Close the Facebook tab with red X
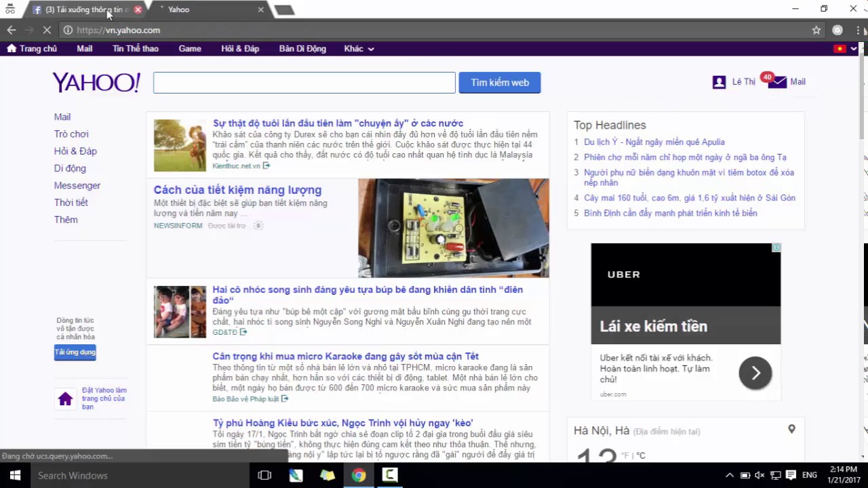Image resolution: width=868 pixels, height=488 pixels. (138, 9)
